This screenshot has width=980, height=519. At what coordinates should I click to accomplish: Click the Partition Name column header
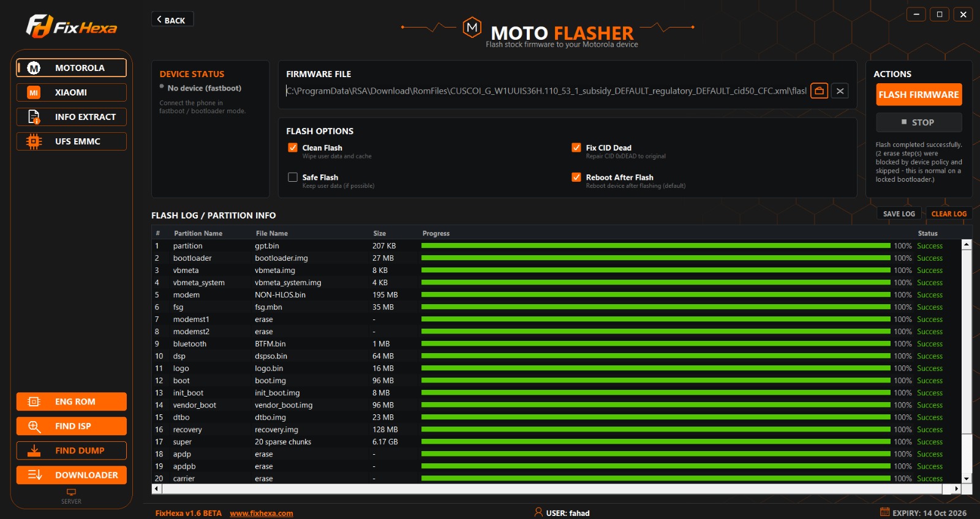(x=198, y=233)
